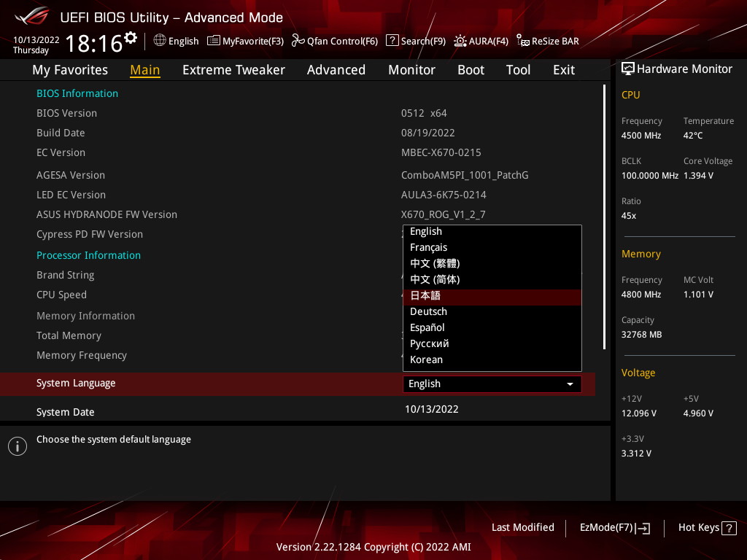
Task: Click HYDRANODE value X670_ROG_V1_2_7
Action: pos(443,215)
